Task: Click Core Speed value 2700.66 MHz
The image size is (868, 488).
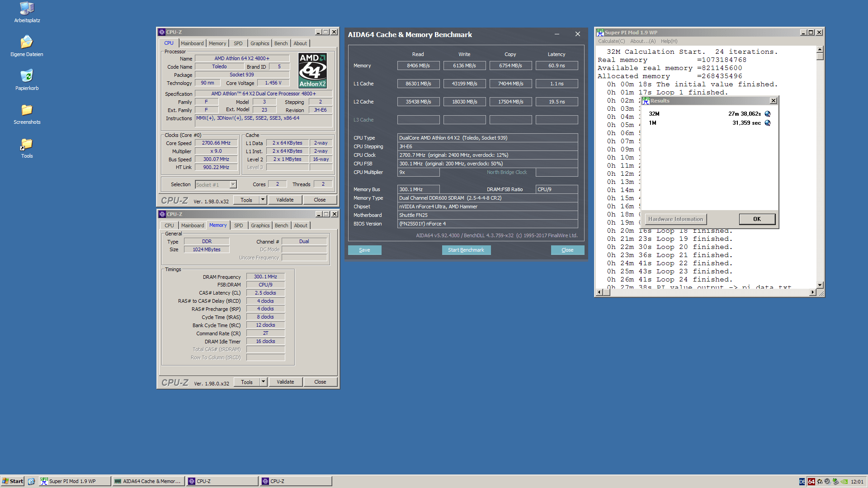Action: coord(216,143)
